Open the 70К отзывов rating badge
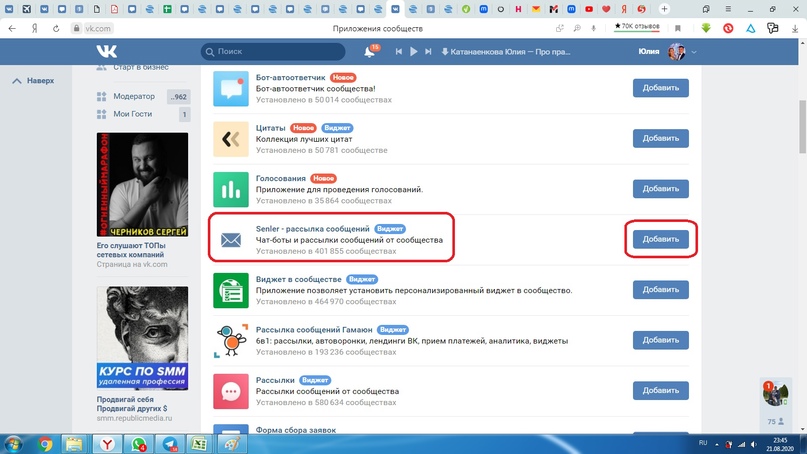 (637, 27)
